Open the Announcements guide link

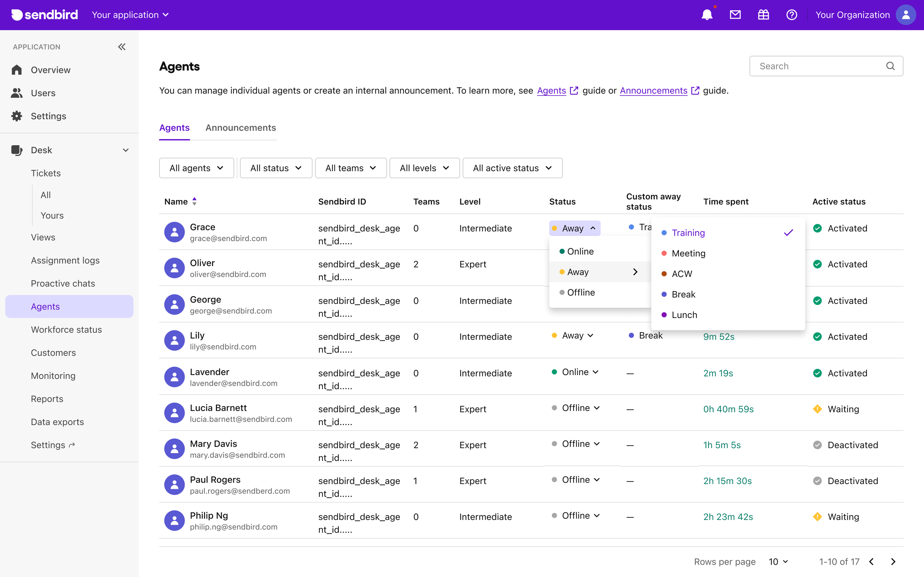[653, 90]
